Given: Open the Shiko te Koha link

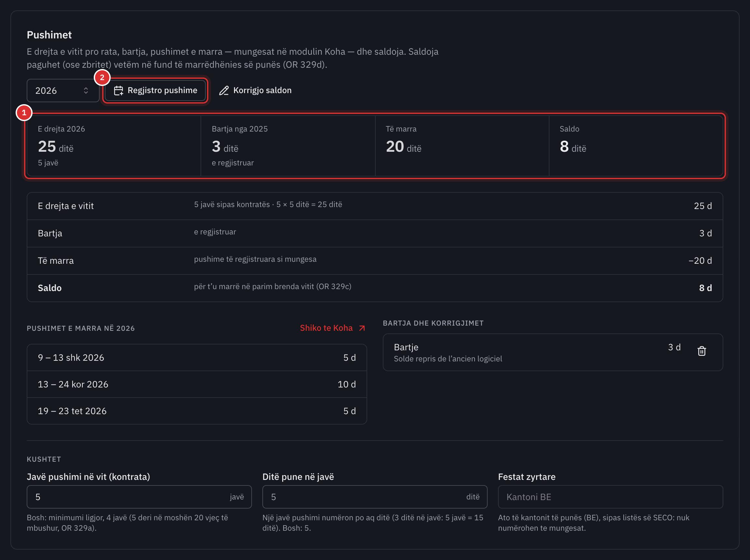Looking at the screenshot, I should (x=332, y=328).
